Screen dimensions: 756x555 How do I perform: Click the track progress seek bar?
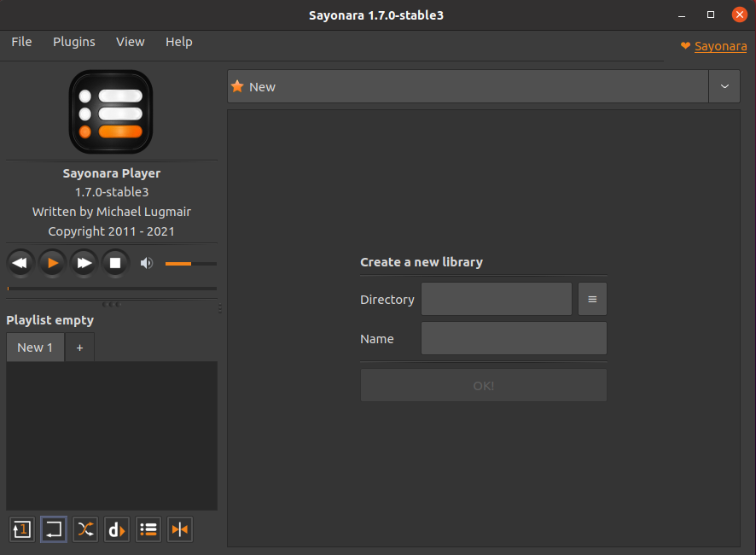pyautogui.click(x=112, y=289)
